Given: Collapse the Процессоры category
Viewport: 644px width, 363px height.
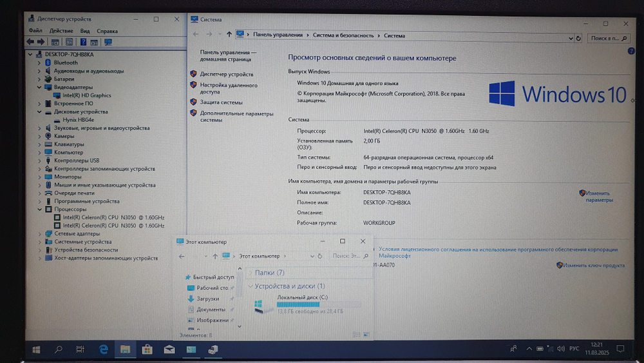Looking at the screenshot, I should [x=39, y=210].
